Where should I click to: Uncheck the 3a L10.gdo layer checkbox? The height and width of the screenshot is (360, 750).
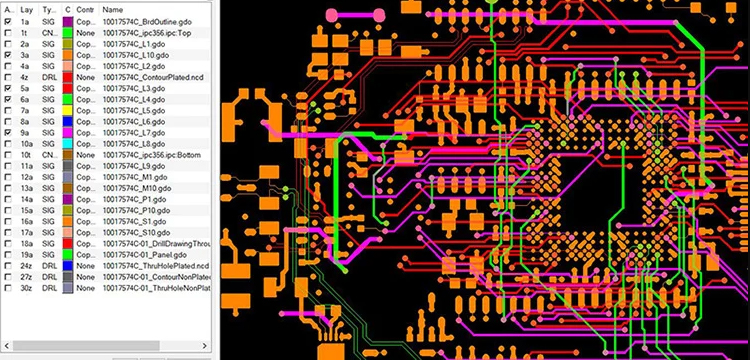tap(8, 55)
